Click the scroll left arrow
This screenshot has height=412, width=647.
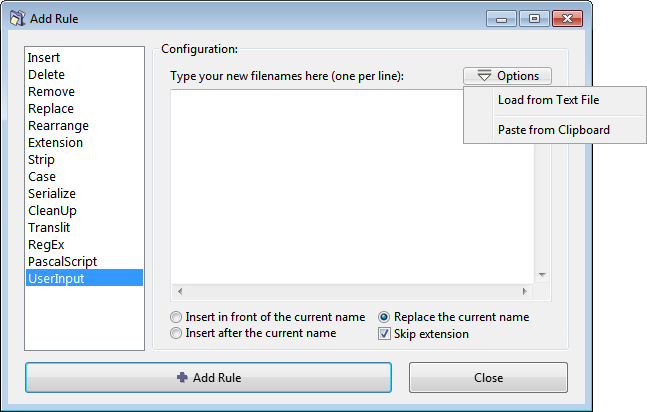pyautogui.click(x=180, y=291)
